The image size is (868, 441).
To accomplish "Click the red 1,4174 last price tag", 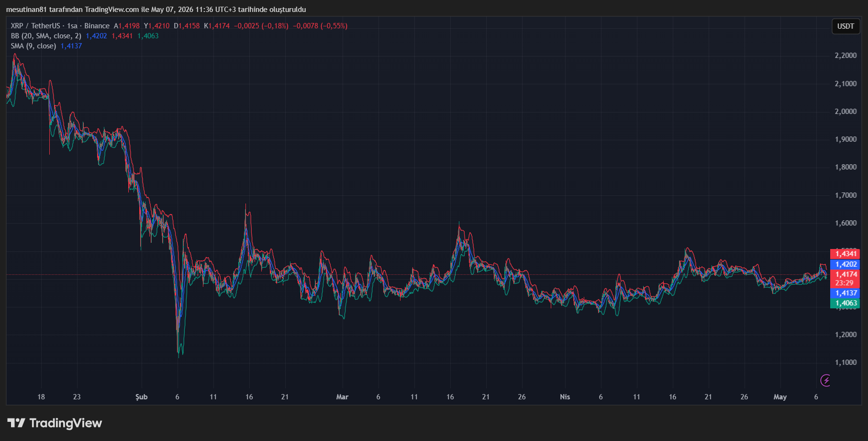I will click(846, 274).
